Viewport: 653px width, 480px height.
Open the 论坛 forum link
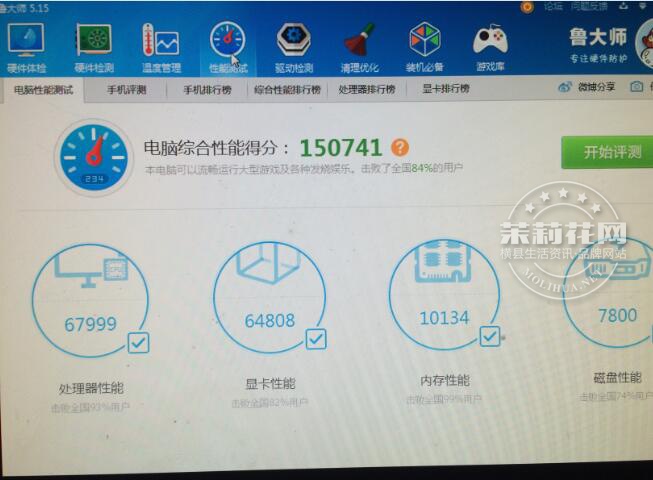[x=553, y=7]
